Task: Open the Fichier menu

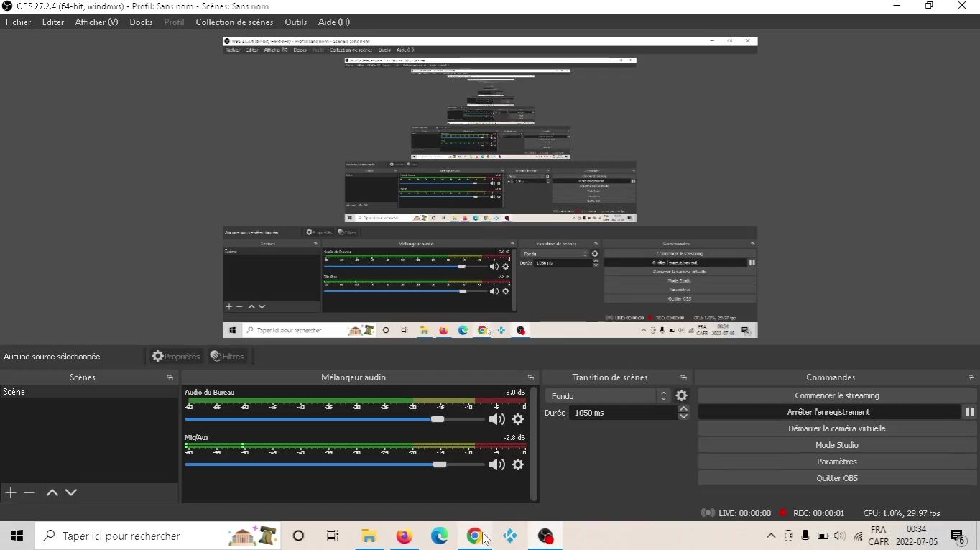Action: [18, 22]
